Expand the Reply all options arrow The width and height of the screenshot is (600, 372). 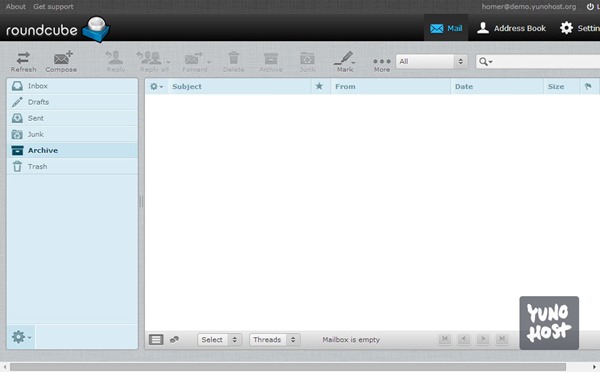click(168, 62)
